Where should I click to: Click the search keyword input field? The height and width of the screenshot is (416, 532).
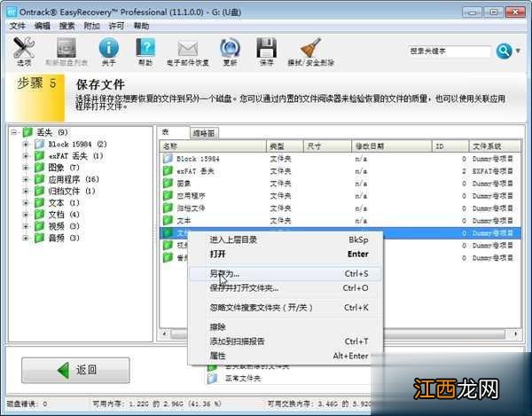coord(450,51)
